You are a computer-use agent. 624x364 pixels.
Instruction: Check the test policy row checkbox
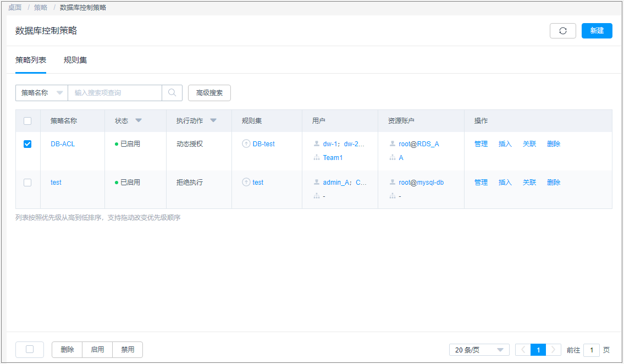pyautogui.click(x=27, y=183)
